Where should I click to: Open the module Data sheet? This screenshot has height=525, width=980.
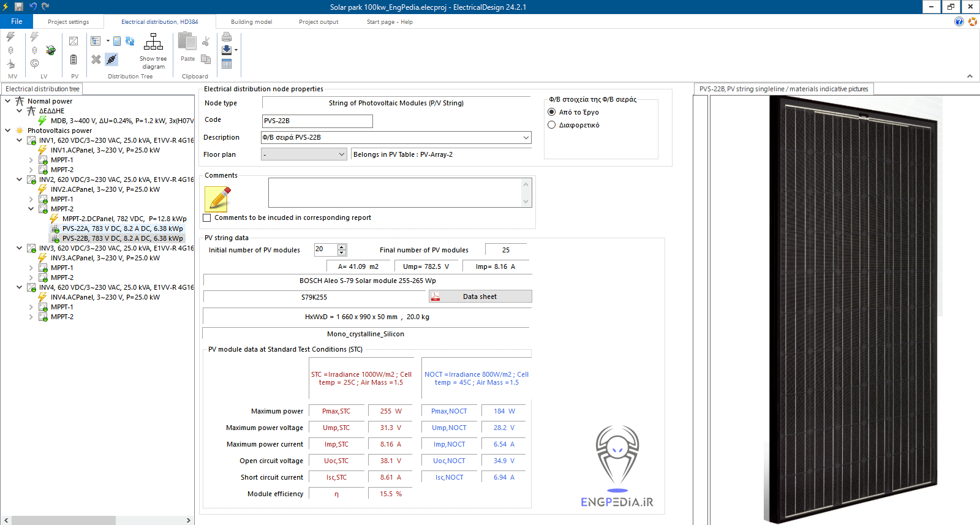(480, 296)
